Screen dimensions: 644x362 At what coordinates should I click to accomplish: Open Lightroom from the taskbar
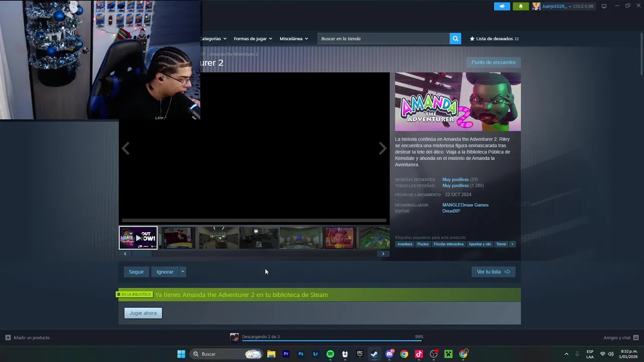(315, 354)
